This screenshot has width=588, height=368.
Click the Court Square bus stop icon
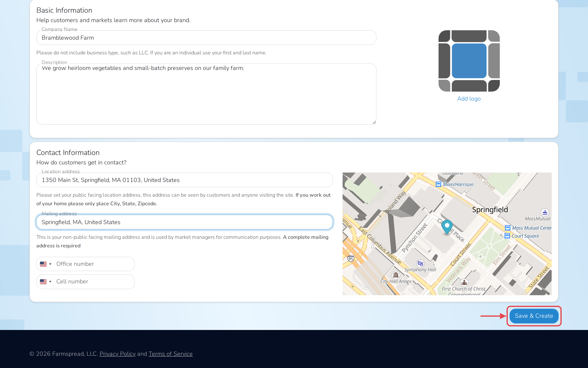(507, 236)
